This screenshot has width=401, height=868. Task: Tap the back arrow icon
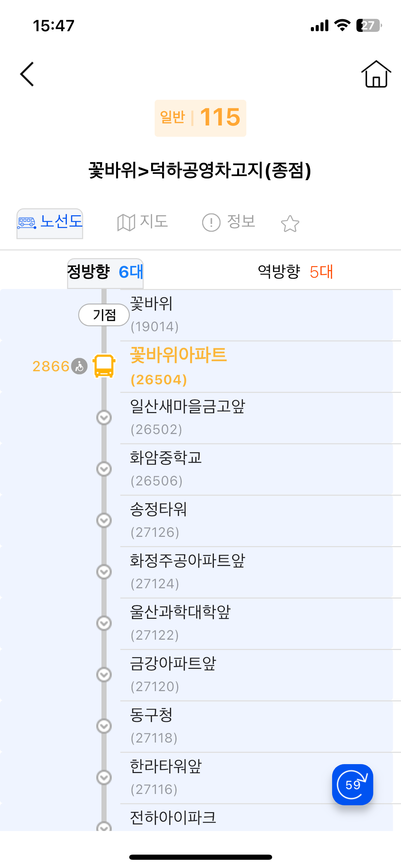tap(27, 74)
